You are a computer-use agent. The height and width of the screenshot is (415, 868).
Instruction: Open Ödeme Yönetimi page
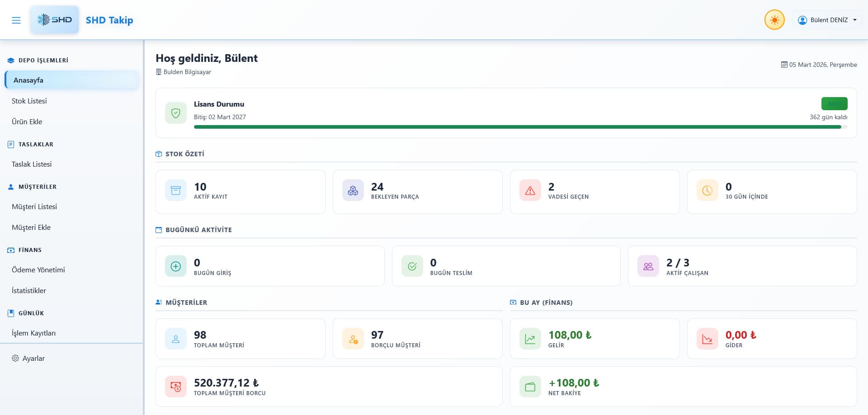(x=38, y=270)
